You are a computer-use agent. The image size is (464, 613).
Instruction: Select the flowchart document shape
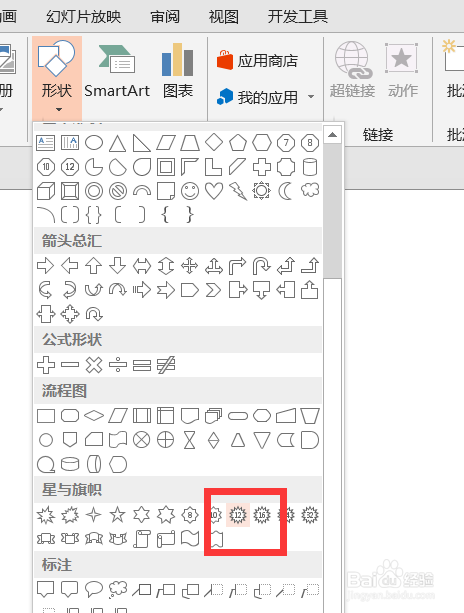190,416
